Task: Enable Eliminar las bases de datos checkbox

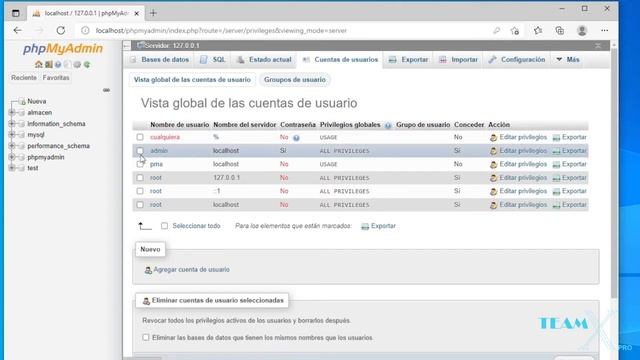Action: click(146, 337)
